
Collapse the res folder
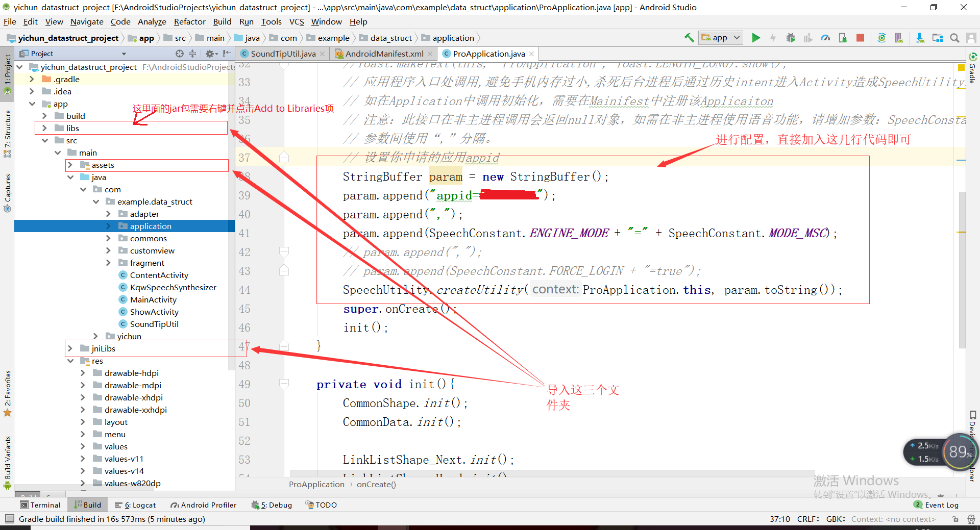(x=70, y=361)
